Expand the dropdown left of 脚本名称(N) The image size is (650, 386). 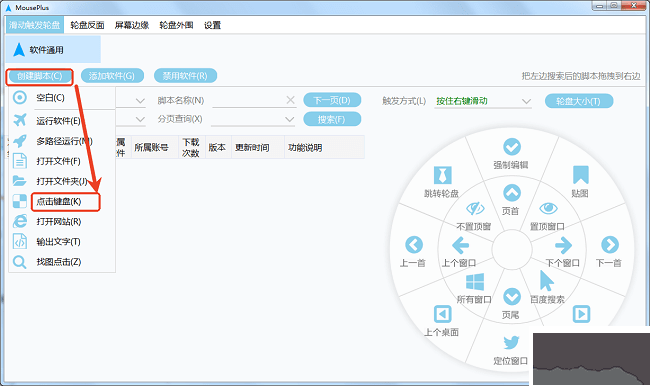141,101
